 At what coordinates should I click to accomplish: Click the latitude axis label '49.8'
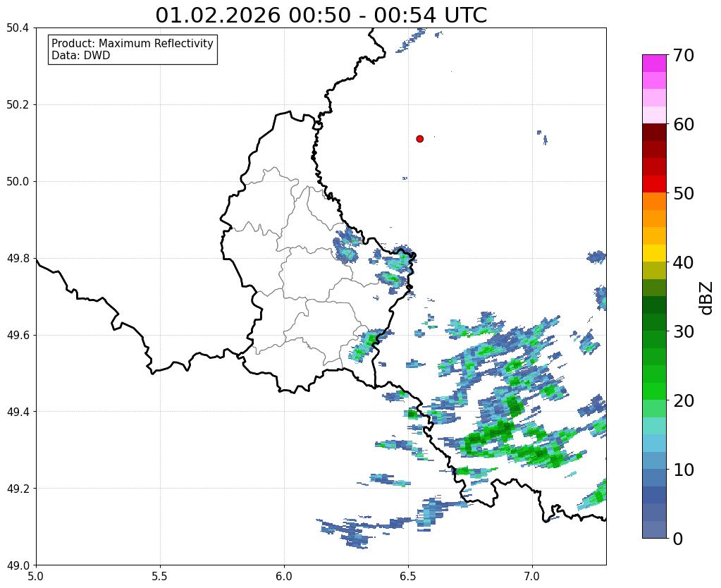click(x=18, y=258)
